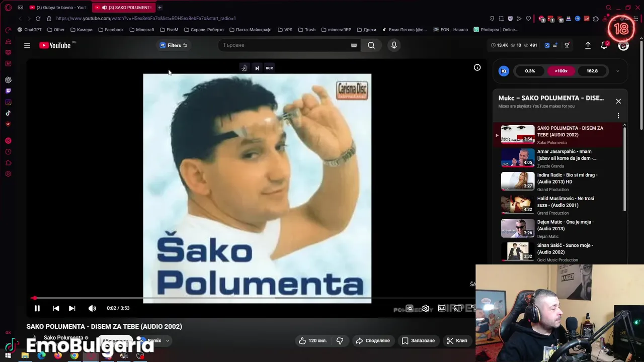Save the video with the Запазване button

(x=418, y=341)
